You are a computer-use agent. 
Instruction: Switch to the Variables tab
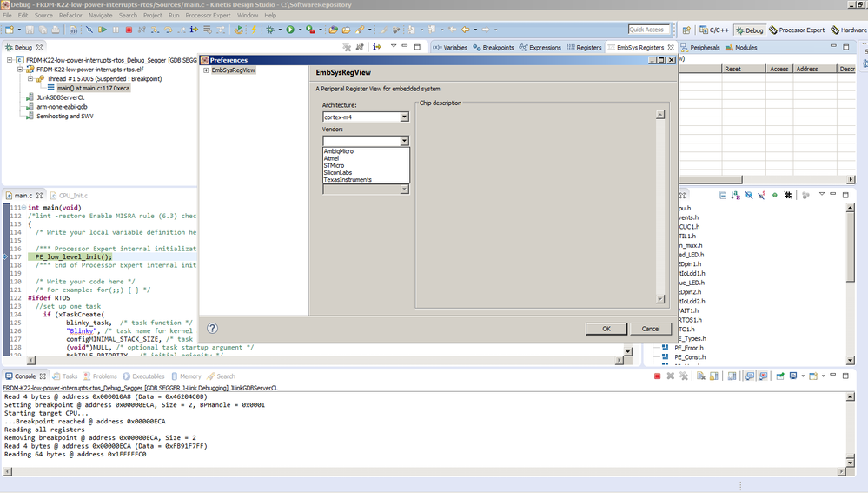tap(450, 48)
